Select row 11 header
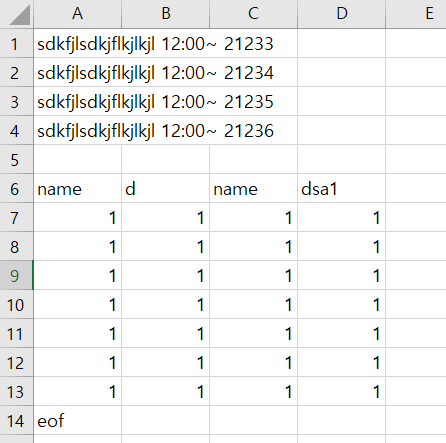Viewport: 446px width, 443px height. click(x=17, y=334)
